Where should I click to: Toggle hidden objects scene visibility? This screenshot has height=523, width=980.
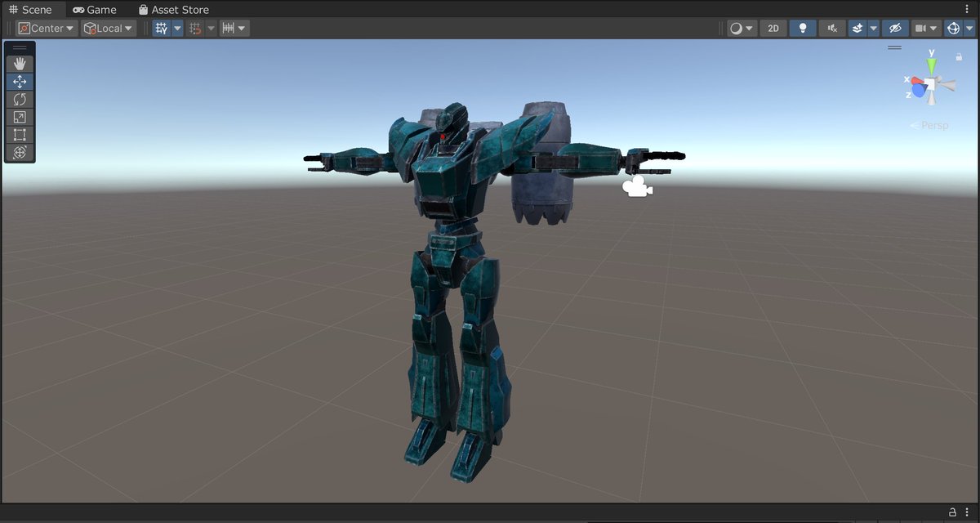[x=896, y=29]
